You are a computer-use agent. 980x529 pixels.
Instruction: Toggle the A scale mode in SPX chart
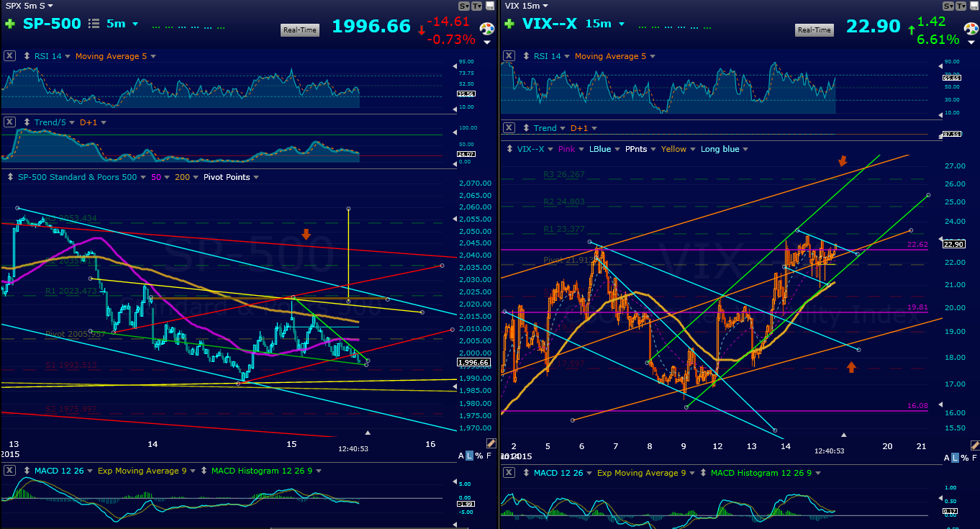[x=461, y=456]
